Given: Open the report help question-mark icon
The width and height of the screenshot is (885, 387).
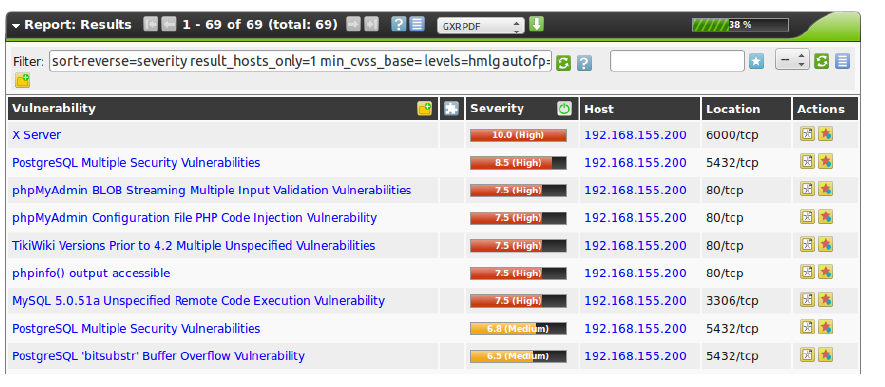Looking at the screenshot, I should click(x=398, y=24).
